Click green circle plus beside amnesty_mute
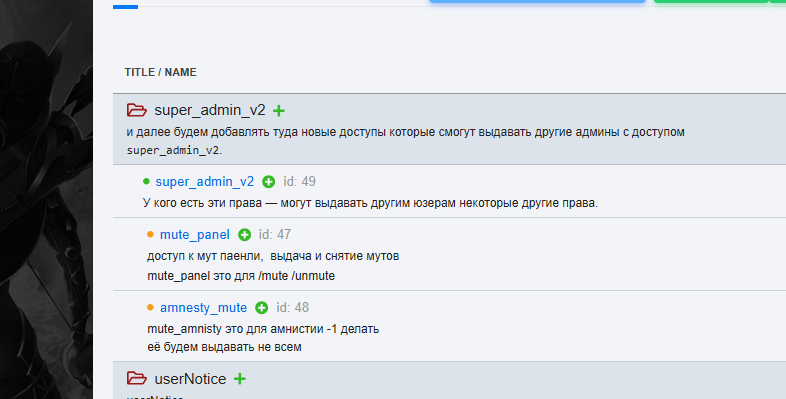786x399 pixels. point(262,308)
